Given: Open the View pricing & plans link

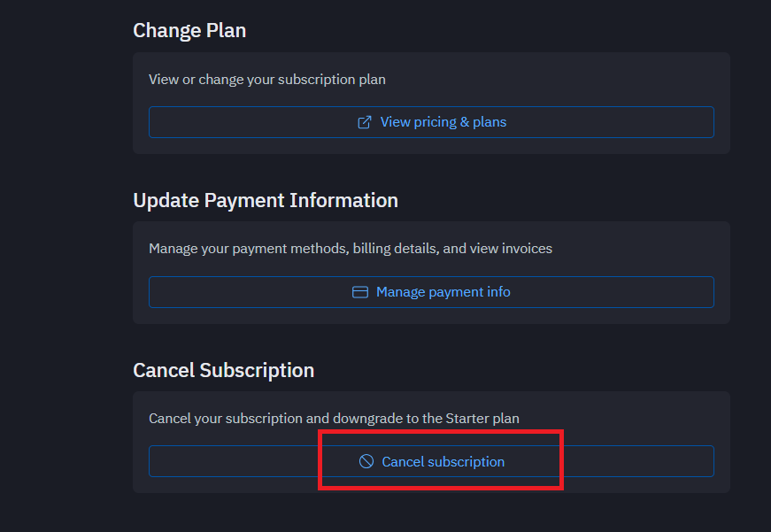Looking at the screenshot, I should point(431,122).
